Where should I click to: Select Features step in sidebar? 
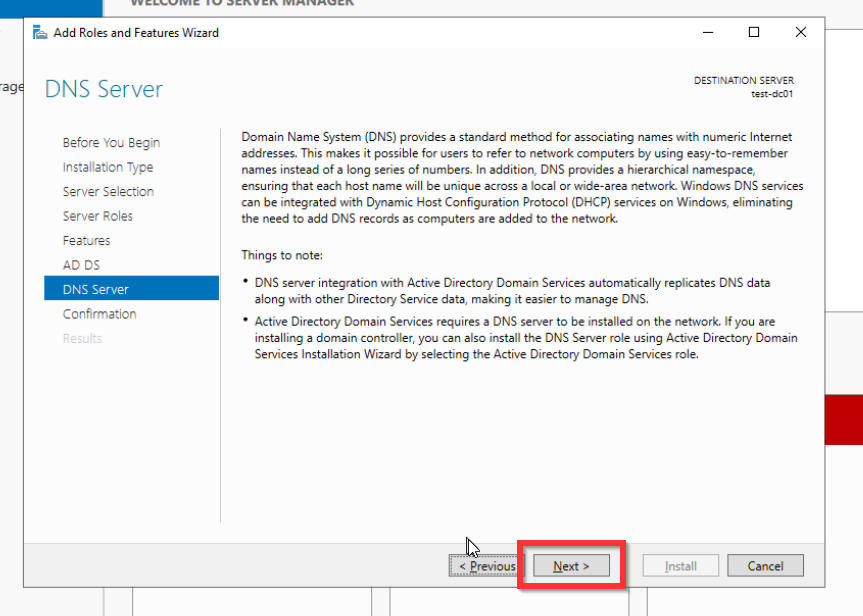(x=86, y=241)
